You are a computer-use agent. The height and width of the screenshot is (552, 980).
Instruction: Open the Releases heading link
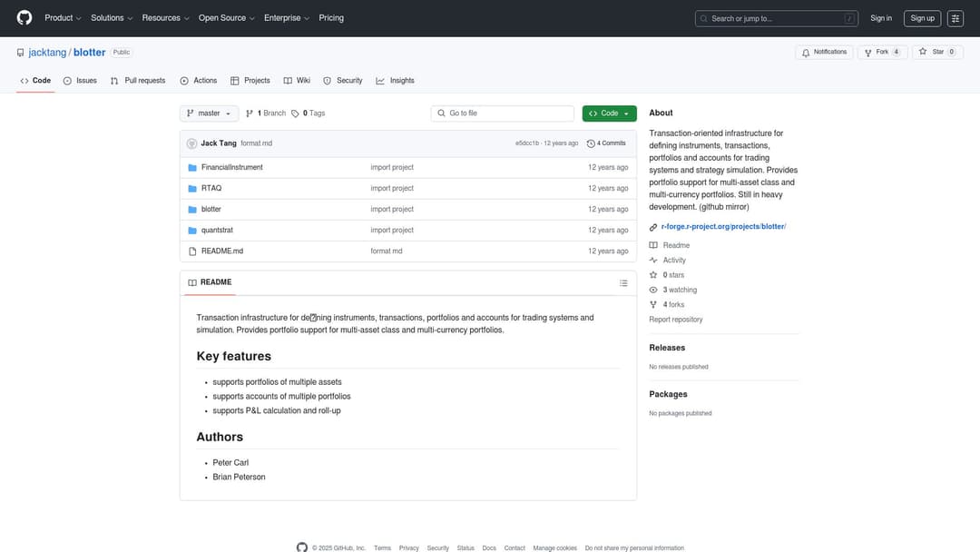click(x=667, y=348)
